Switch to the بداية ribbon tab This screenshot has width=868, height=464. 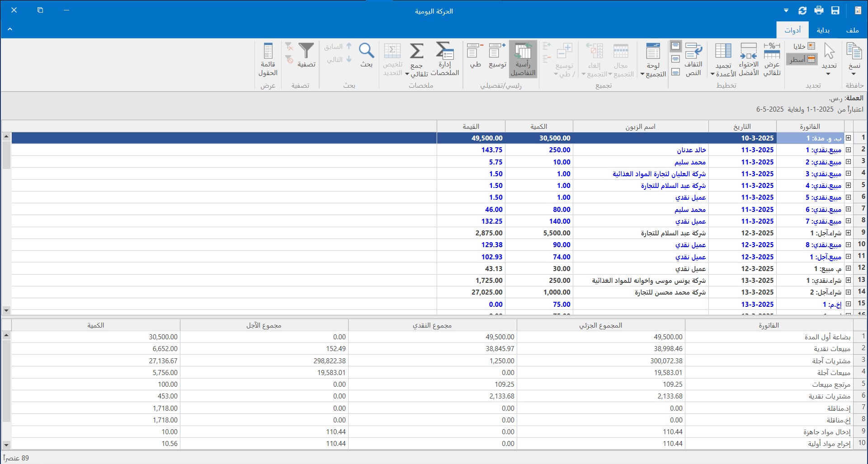tap(823, 30)
